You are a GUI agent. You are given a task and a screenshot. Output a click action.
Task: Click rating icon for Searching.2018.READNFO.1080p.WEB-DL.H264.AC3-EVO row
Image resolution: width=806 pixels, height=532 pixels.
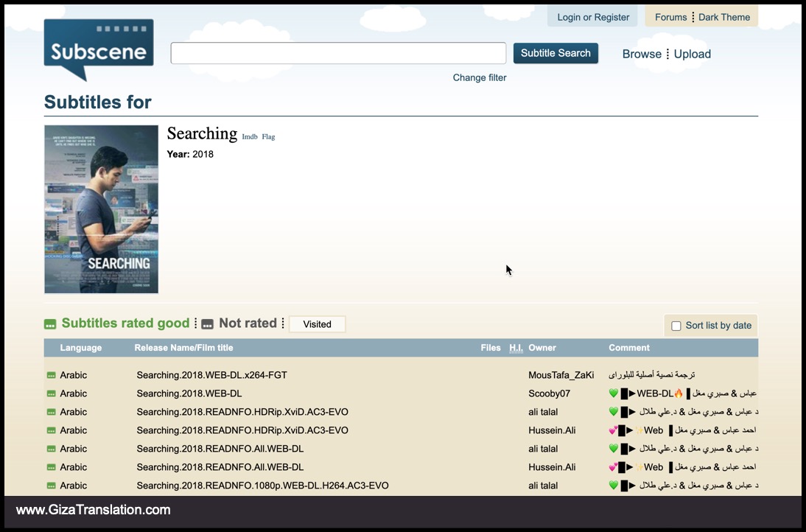pyautogui.click(x=52, y=486)
